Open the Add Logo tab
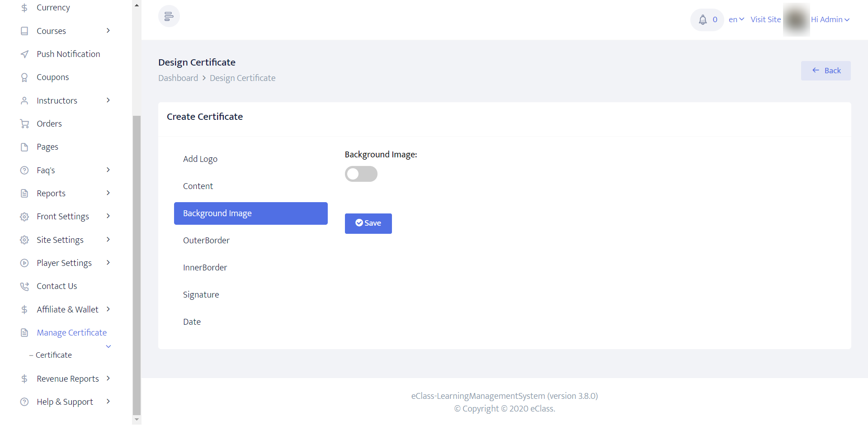 pos(200,159)
